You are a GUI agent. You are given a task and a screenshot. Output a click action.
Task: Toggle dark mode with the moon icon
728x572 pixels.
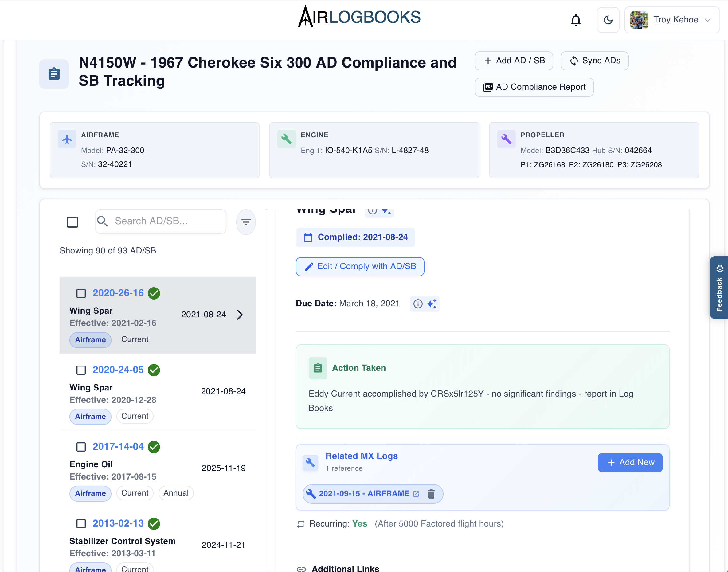608,20
